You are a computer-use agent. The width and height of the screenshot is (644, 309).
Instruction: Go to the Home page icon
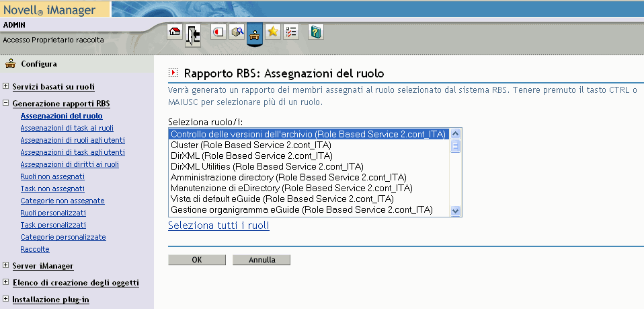click(175, 32)
